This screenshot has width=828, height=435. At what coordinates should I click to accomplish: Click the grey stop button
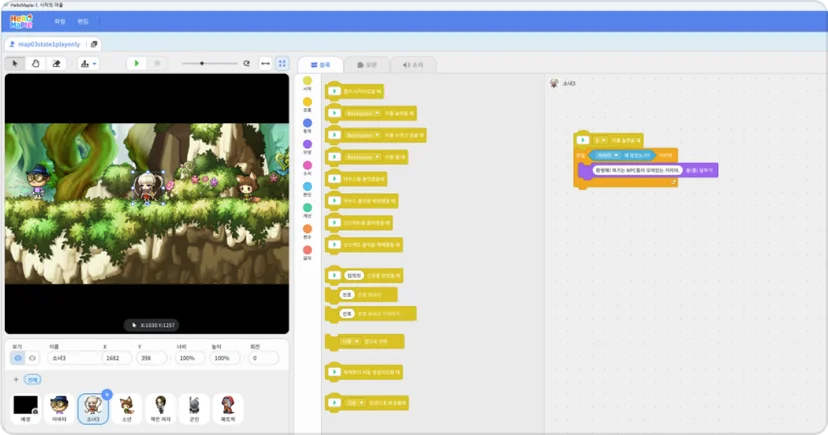tap(157, 63)
